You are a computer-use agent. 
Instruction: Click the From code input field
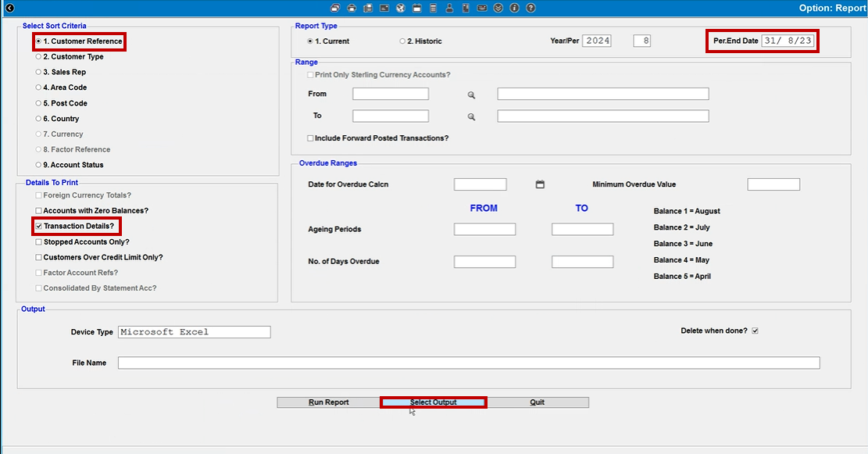click(x=391, y=94)
